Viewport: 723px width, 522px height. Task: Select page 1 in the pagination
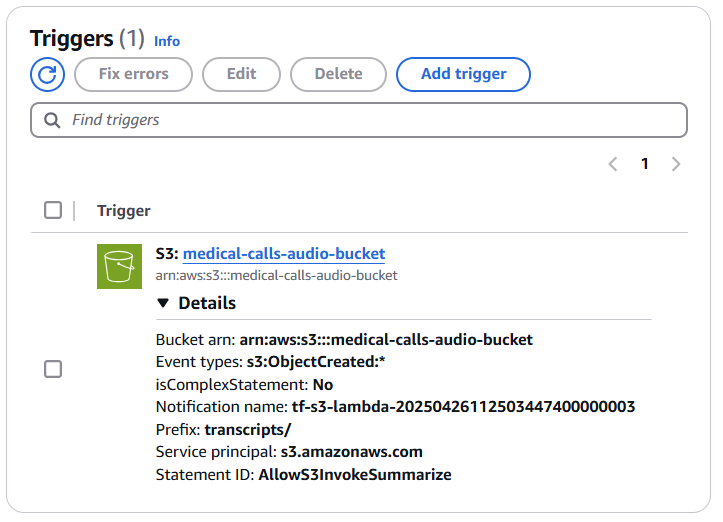[x=645, y=164]
